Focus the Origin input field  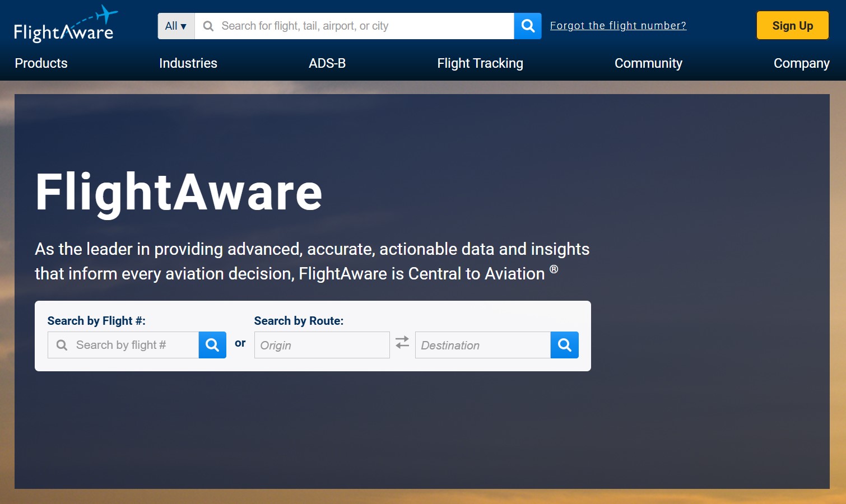[322, 345]
